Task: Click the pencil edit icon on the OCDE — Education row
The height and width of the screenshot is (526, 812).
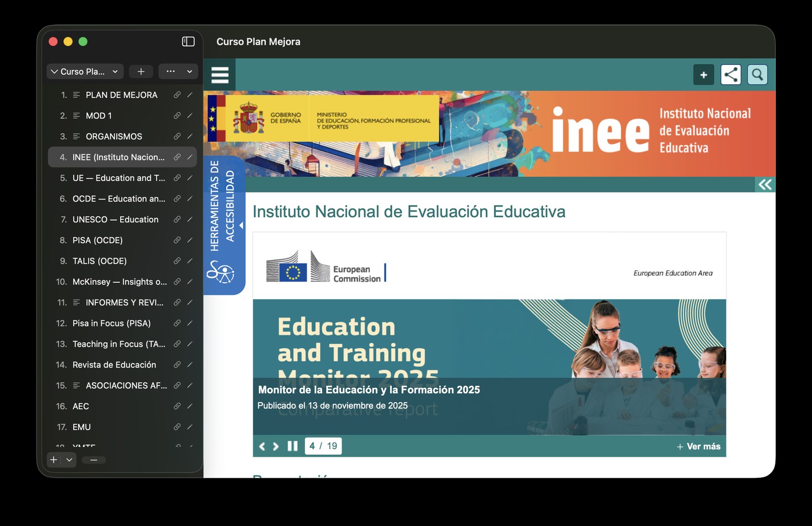Action: click(x=190, y=199)
